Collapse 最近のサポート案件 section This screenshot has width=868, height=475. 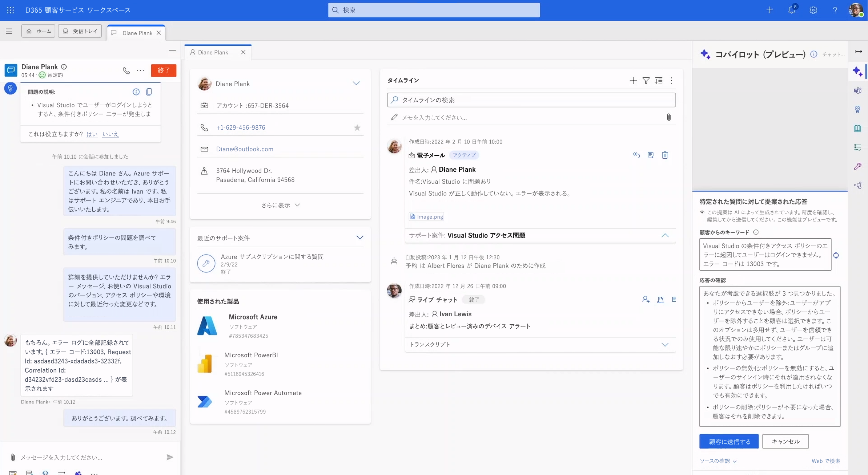[359, 238]
